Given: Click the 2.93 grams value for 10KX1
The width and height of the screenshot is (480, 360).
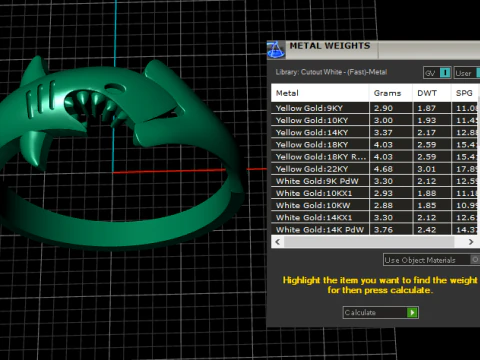Looking at the screenshot, I should (383, 193).
